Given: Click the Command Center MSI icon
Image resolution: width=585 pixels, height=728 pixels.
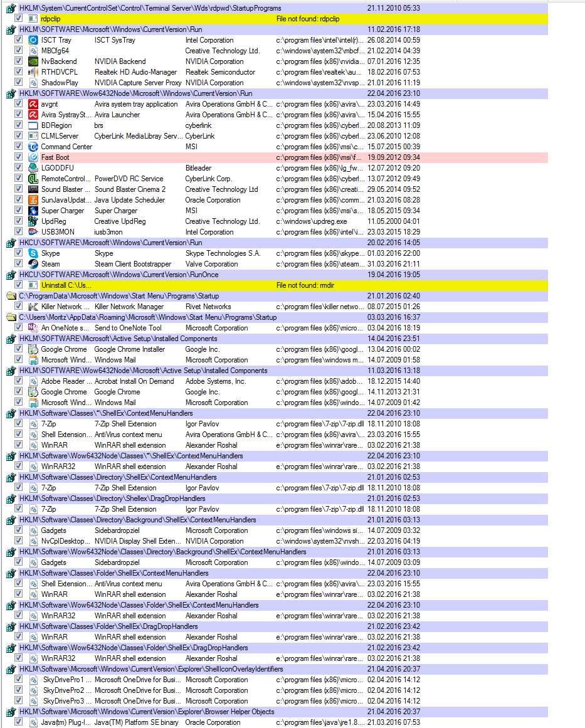Looking at the screenshot, I should pos(33,147).
